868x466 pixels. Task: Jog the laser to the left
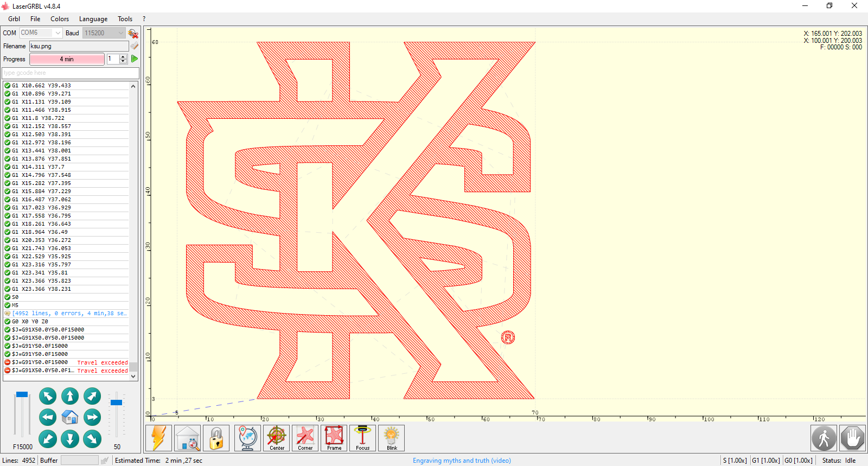point(48,417)
